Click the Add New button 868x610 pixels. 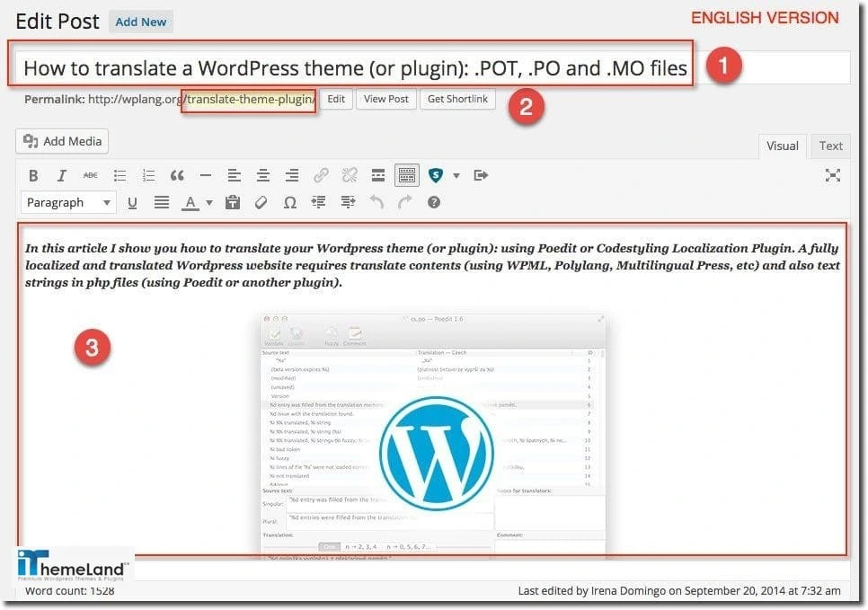[140, 22]
